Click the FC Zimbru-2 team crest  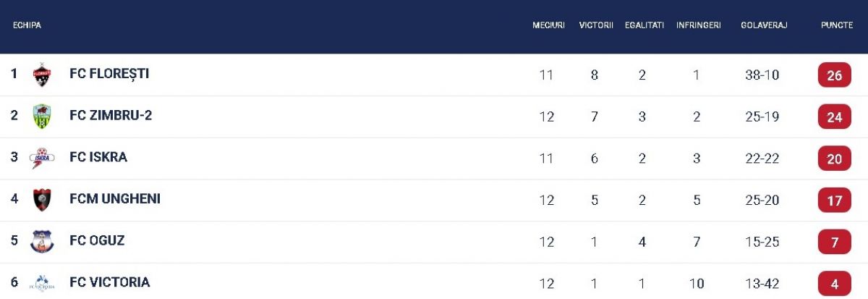coord(42,116)
